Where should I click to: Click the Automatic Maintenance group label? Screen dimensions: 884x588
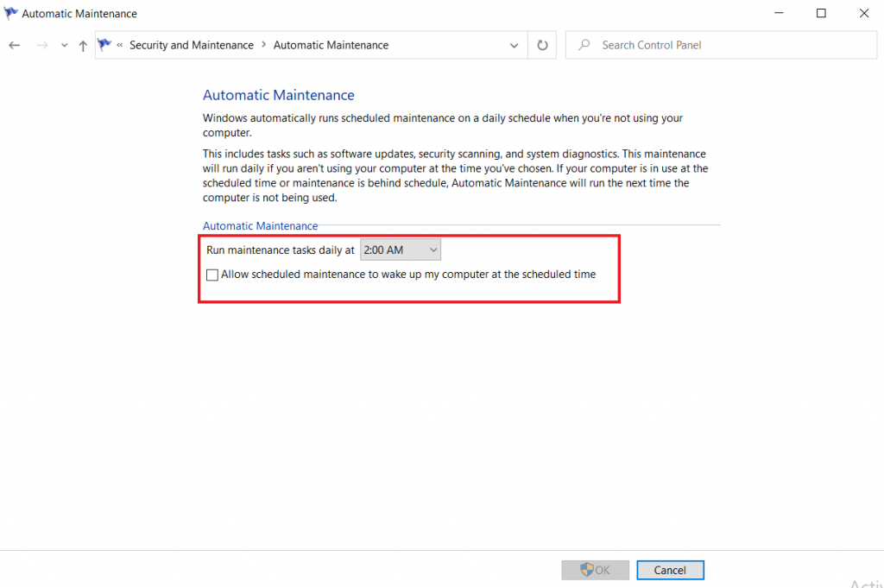click(261, 225)
